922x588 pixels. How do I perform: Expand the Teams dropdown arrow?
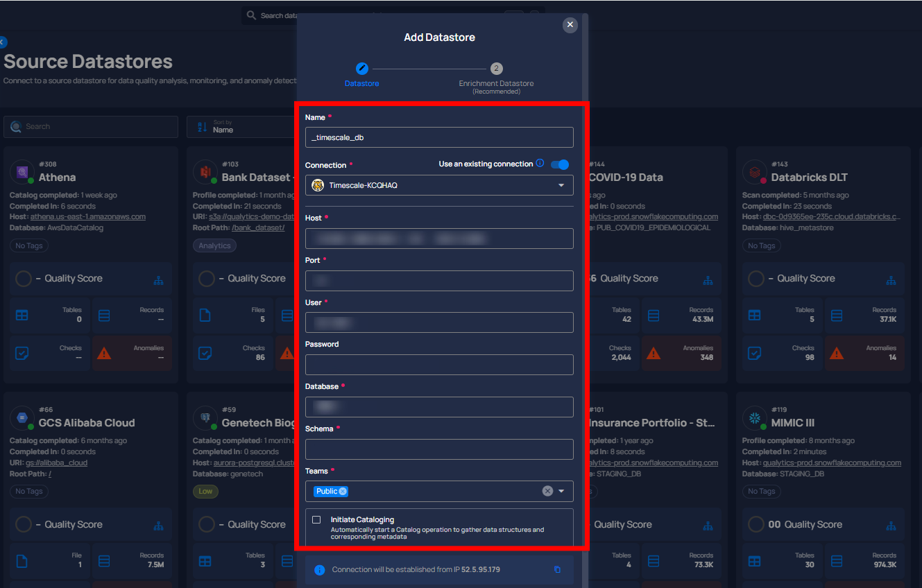[x=561, y=491]
